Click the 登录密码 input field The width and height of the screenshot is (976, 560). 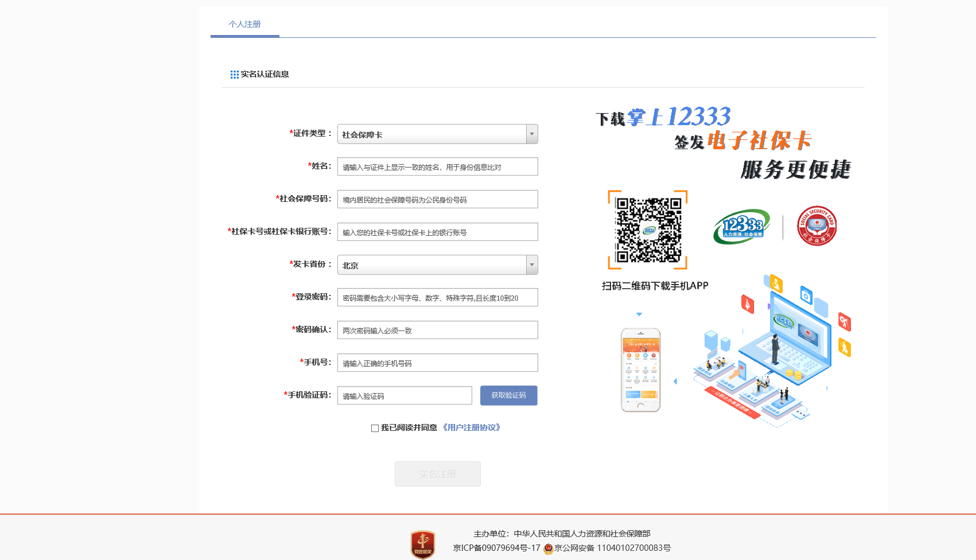(x=437, y=298)
